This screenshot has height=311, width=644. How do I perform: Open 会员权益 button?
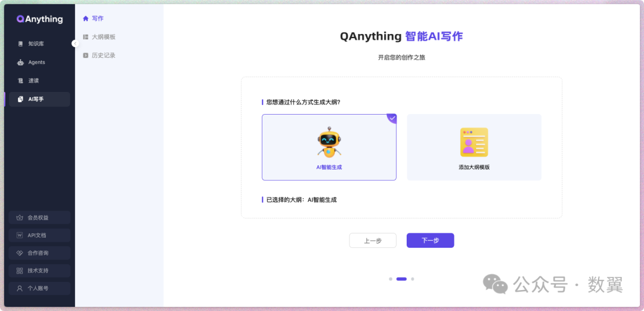pos(39,218)
